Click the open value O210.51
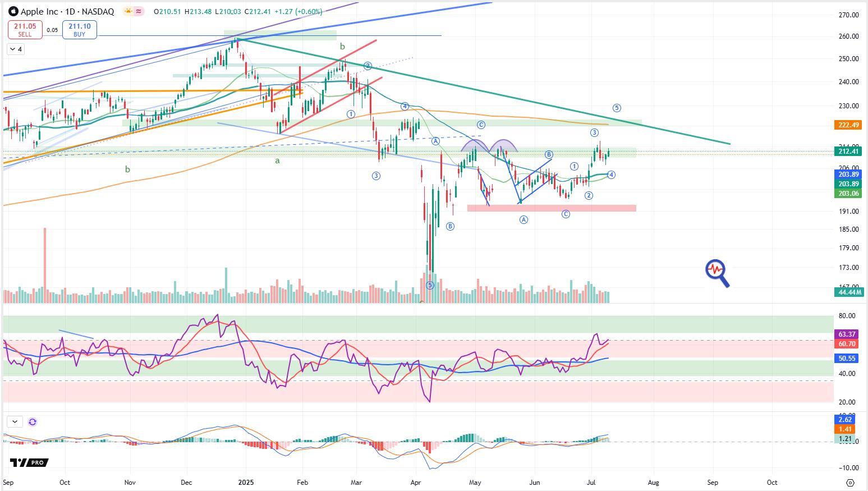Image resolution: width=868 pixels, height=491 pixels. point(167,11)
